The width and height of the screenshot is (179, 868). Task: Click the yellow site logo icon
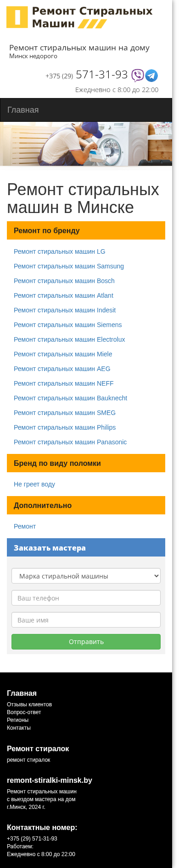(x=17, y=17)
